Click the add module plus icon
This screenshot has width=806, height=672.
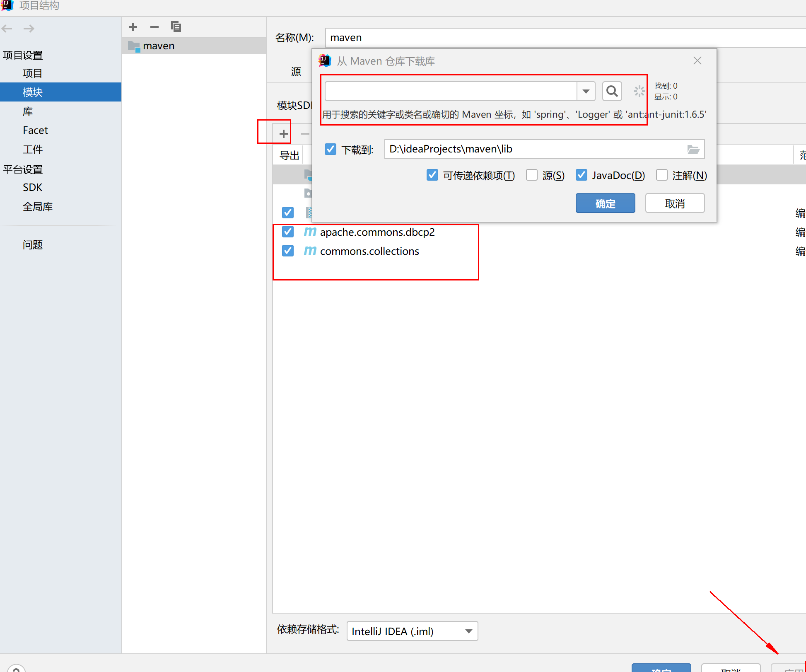tap(133, 27)
